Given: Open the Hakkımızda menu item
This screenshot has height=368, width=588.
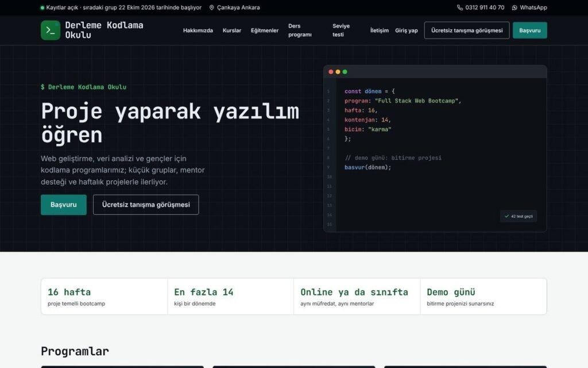Looking at the screenshot, I should tap(198, 30).
